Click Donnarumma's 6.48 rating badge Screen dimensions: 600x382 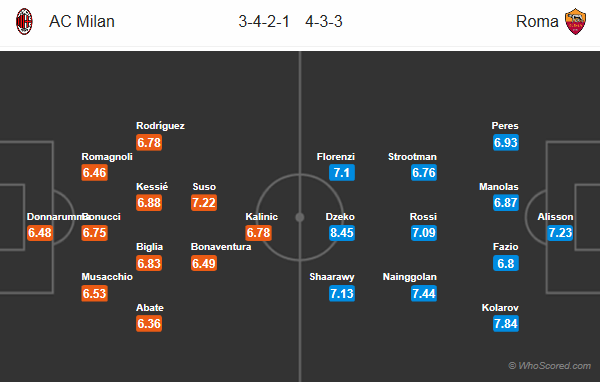click(x=40, y=233)
